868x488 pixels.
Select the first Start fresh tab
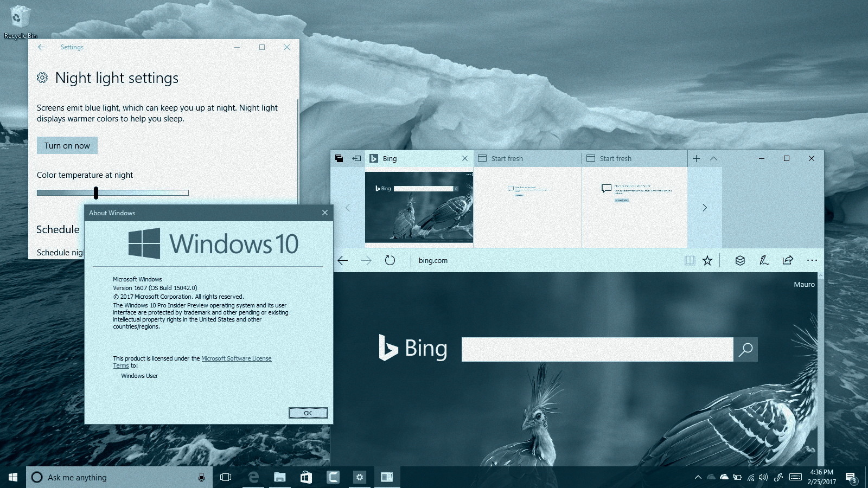[527, 158]
